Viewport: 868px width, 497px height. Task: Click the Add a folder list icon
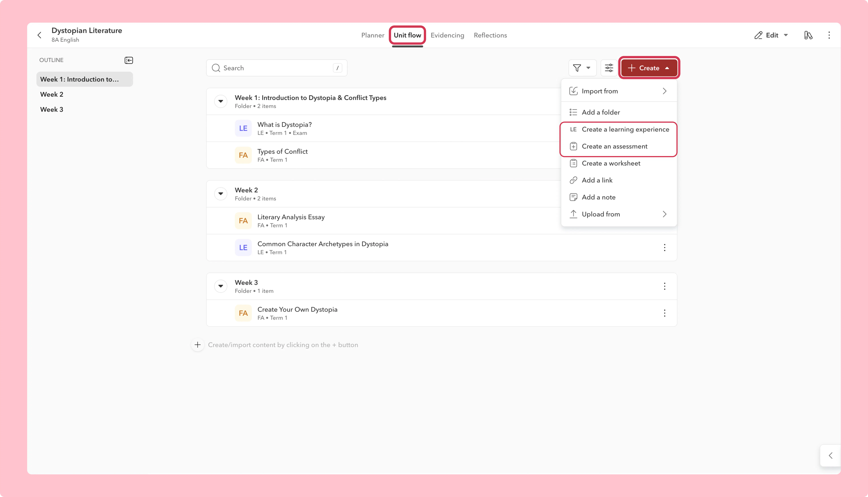573,112
